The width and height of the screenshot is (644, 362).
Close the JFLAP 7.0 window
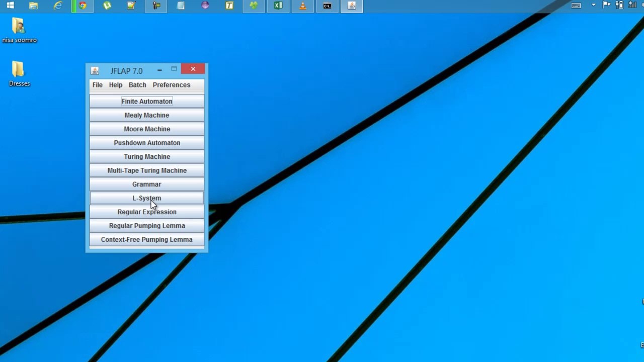coord(193,69)
